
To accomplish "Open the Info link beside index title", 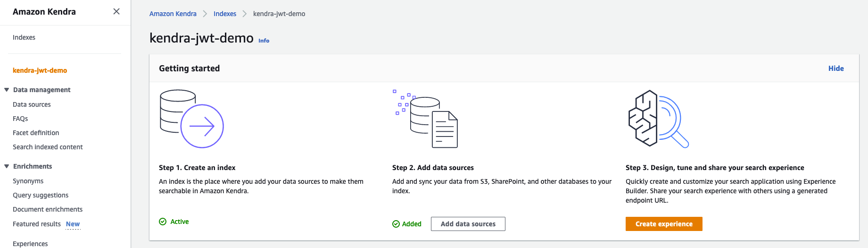I will [264, 41].
